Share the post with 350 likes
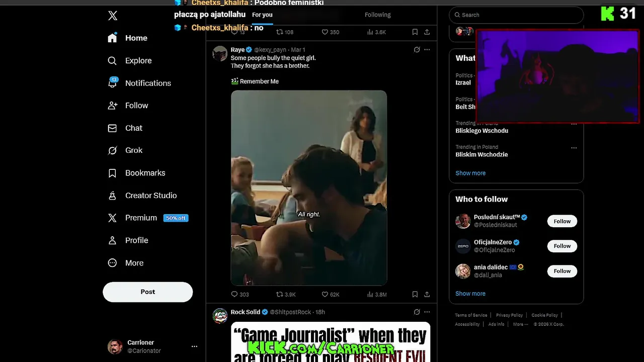The image size is (644, 362). (x=427, y=32)
